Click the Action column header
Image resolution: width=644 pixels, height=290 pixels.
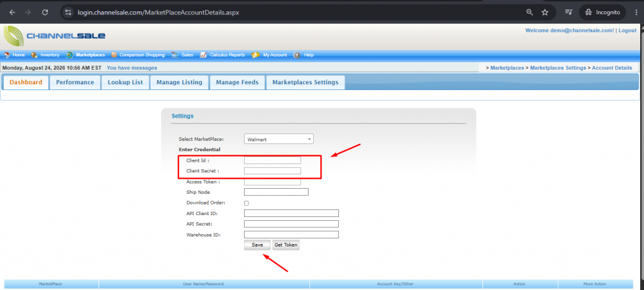click(x=519, y=284)
